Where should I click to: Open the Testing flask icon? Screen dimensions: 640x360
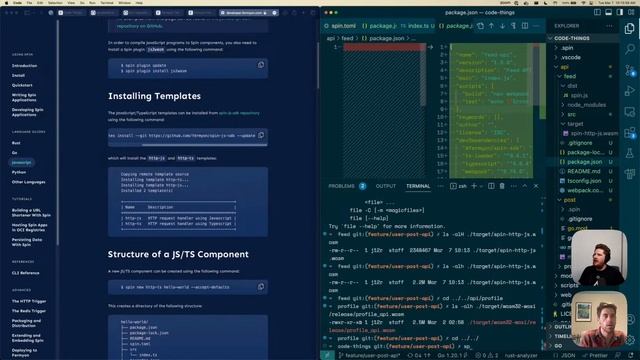pos(629,153)
